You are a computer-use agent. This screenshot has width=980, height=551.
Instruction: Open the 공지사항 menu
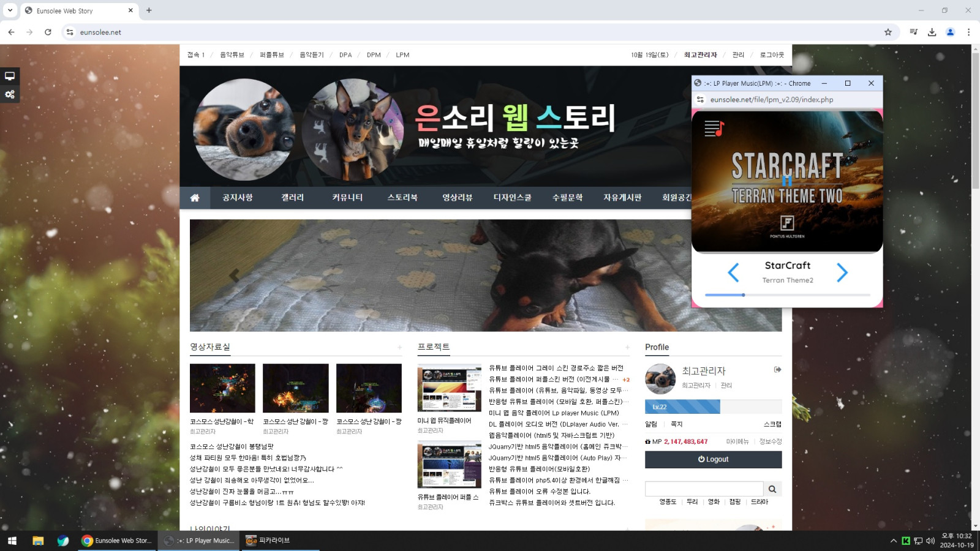(238, 198)
